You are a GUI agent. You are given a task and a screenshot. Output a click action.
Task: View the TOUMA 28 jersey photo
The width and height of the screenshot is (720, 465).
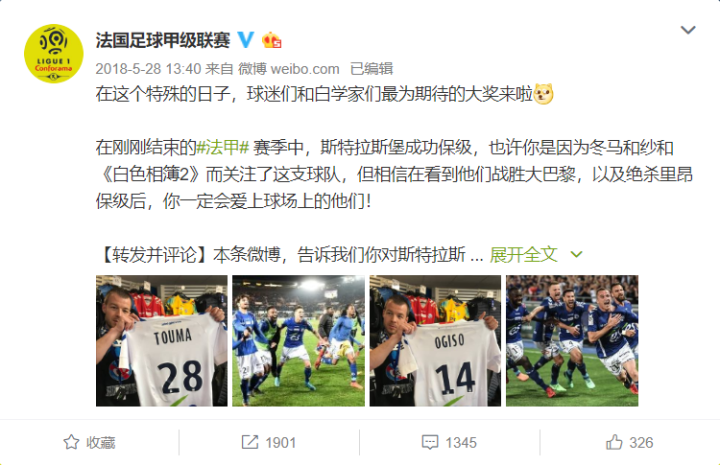(x=162, y=341)
